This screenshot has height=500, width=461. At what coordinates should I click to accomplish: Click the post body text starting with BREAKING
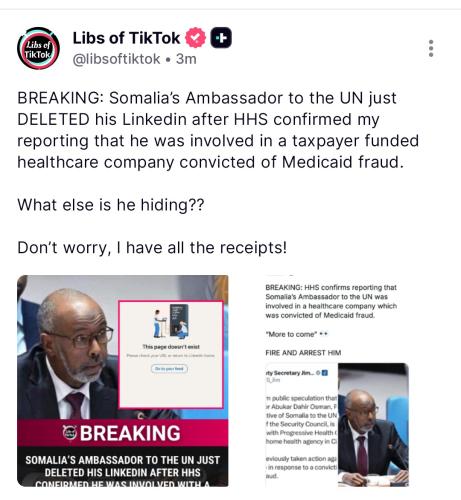[x=218, y=130]
